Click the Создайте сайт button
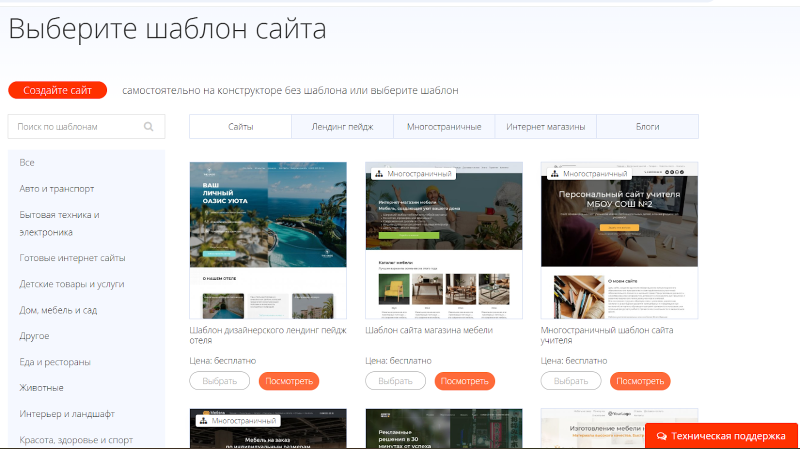Viewport: 800px width, 449px height. point(58,90)
